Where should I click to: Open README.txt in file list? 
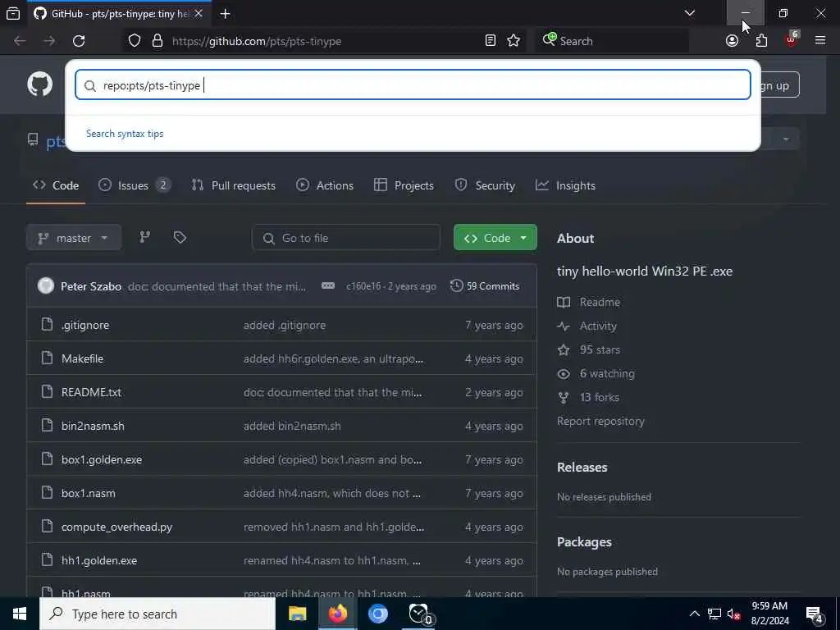click(92, 392)
